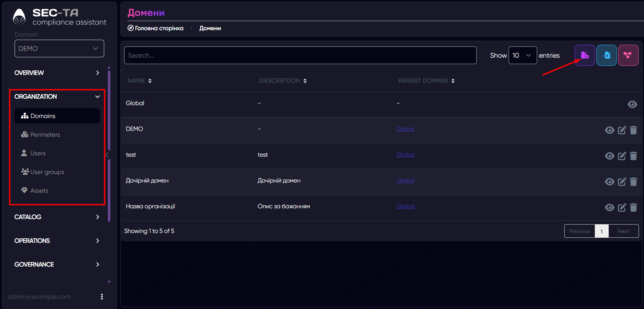Focus the Search input field

(300, 55)
